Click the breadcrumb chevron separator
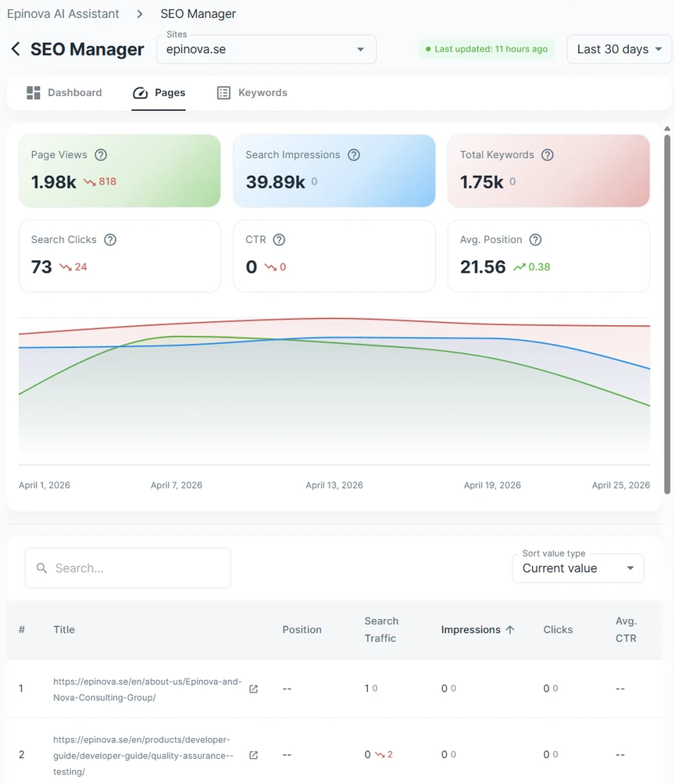This screenshot has width=675, height=784. (x=140, y=14)
